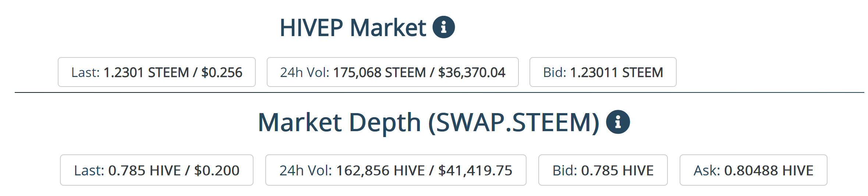Select the Last 1.2301 STEEM price box
868x196 pixels.
pyautogui.click(x=157, y=72)
